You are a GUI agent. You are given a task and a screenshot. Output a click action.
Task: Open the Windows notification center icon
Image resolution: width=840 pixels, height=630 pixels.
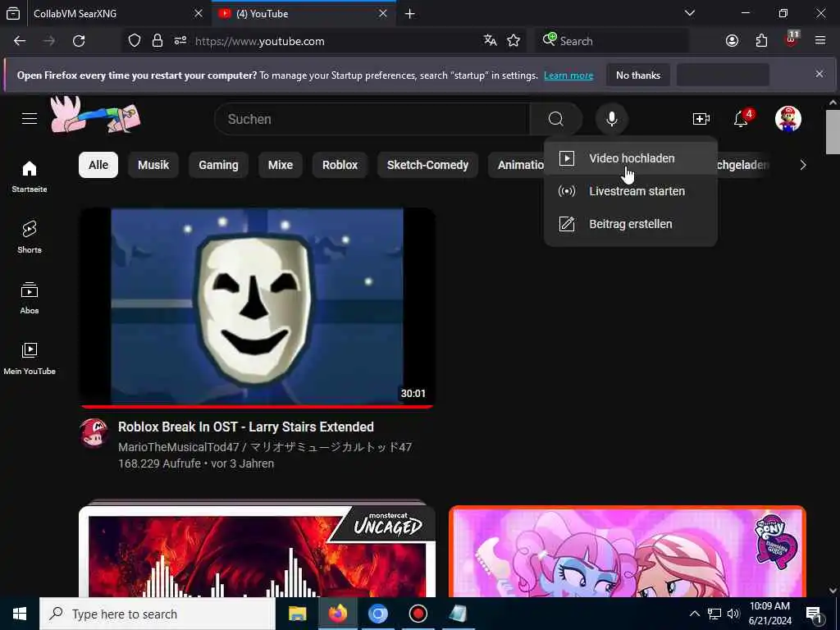tap(815, 614)
